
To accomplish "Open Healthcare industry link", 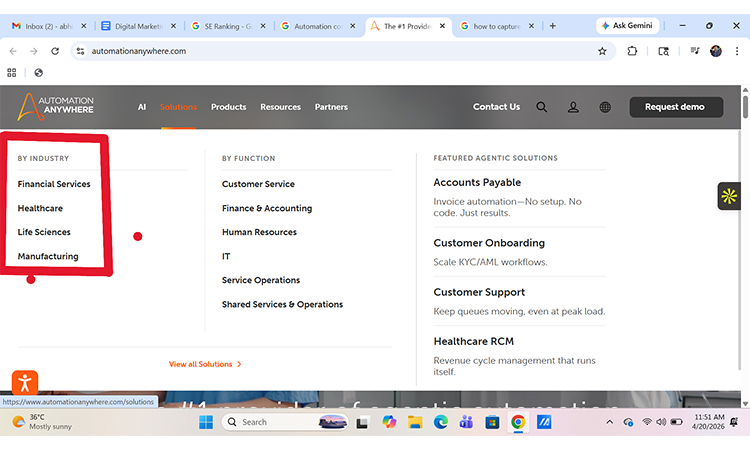I will click(40, 209).
